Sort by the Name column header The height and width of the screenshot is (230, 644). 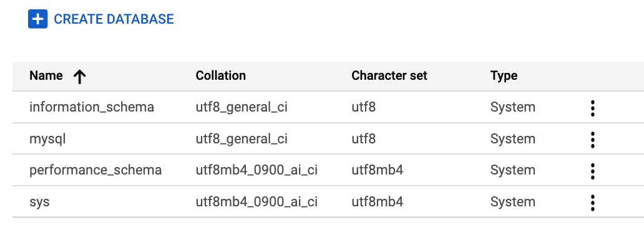click(x=46, y=76)
